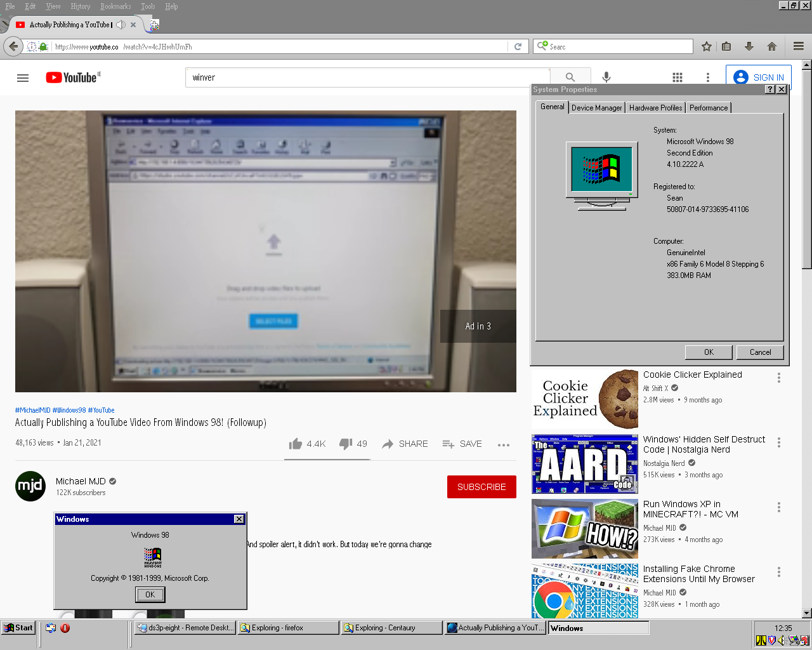Viewport: 812px width, 650px height.
Task: Open more actions menu under the video
Action: pos(504,444)
